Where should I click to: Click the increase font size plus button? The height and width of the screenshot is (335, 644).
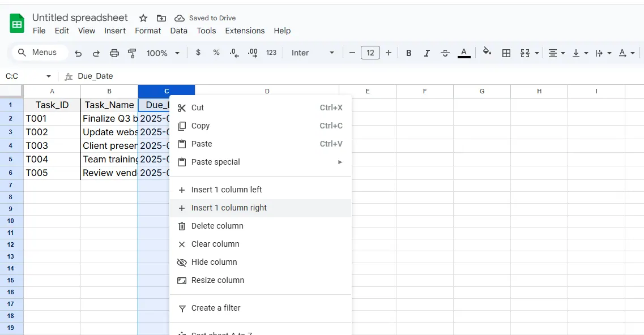coord(389,53)
